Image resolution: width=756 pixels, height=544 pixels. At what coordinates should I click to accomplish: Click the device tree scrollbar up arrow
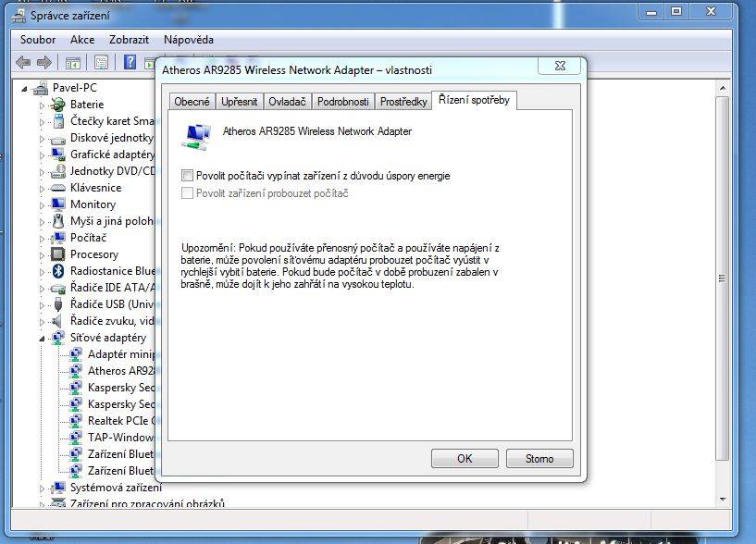(x=723, y=88)
